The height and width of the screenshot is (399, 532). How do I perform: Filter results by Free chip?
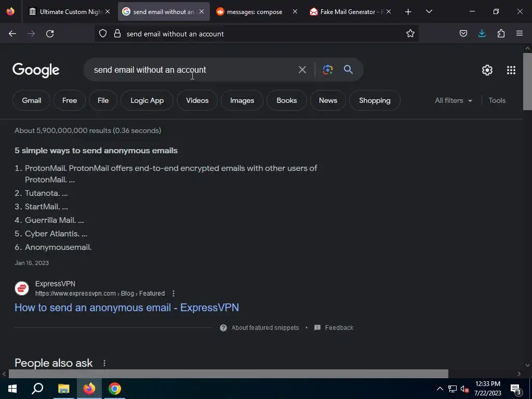pyautogui.click(x=70, y=100)
